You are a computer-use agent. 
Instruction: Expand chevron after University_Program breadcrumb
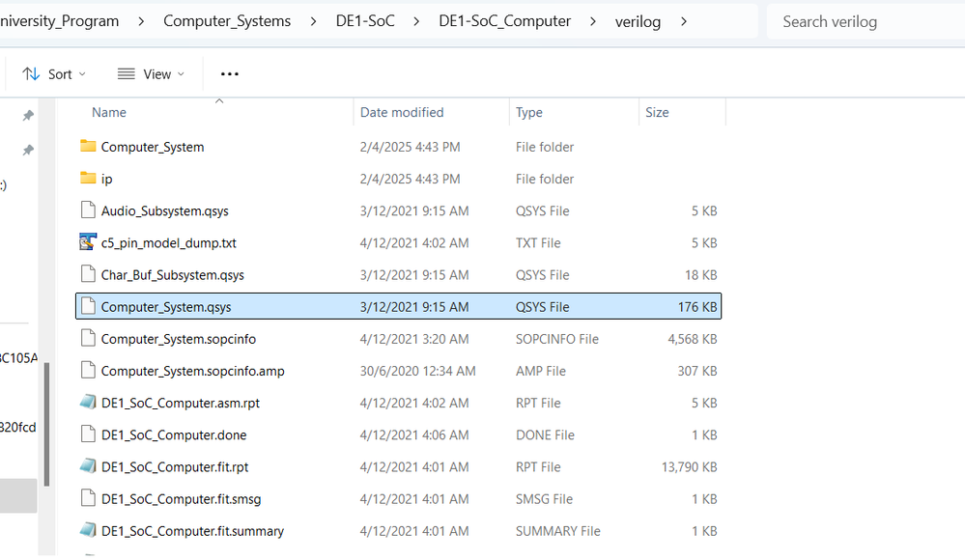point(141,21)
